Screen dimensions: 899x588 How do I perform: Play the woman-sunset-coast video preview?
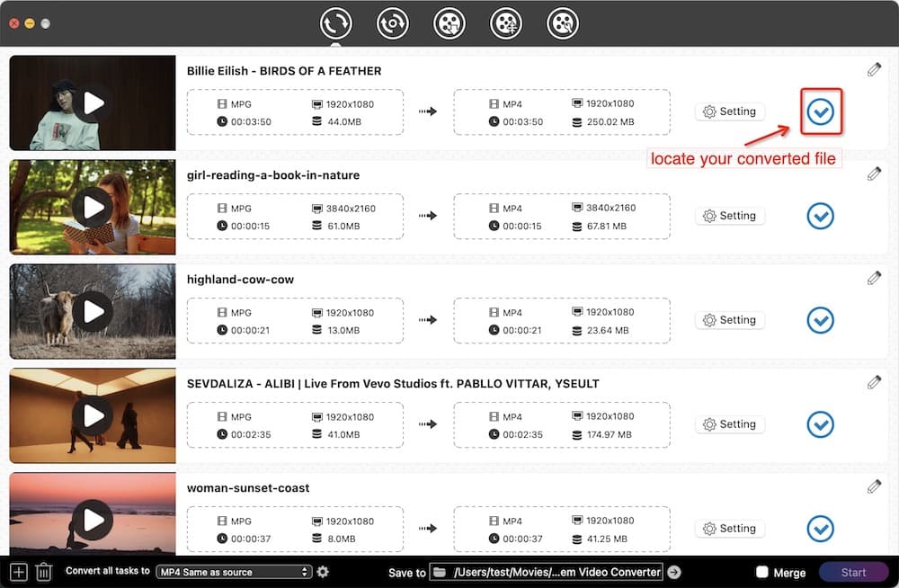coord(93,520)
